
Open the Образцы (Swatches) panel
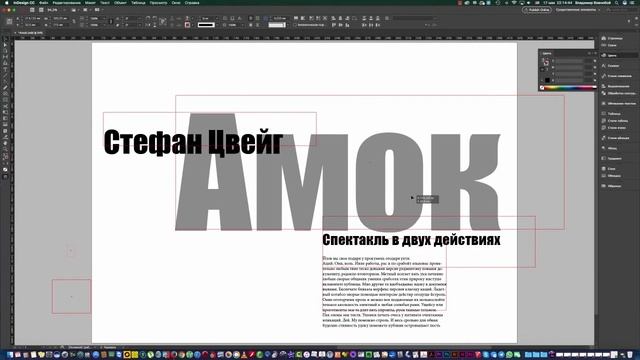(611, 186)
